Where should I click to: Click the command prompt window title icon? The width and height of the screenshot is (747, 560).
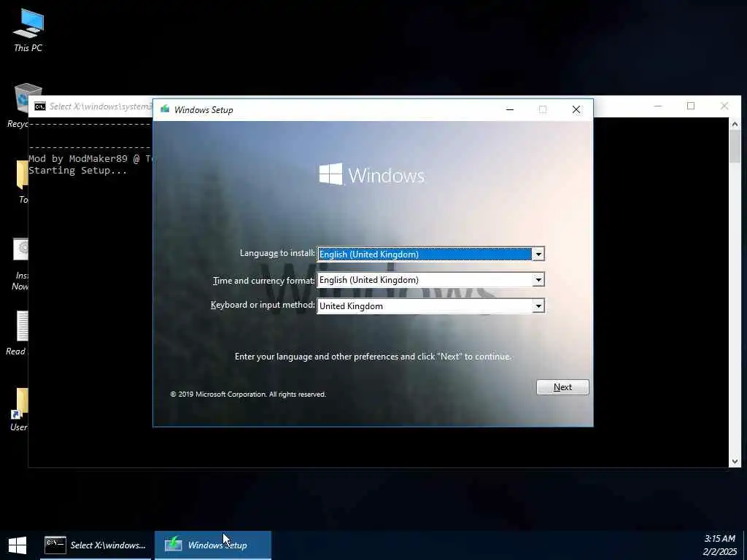pyautogui.click(x=40, y=106)
